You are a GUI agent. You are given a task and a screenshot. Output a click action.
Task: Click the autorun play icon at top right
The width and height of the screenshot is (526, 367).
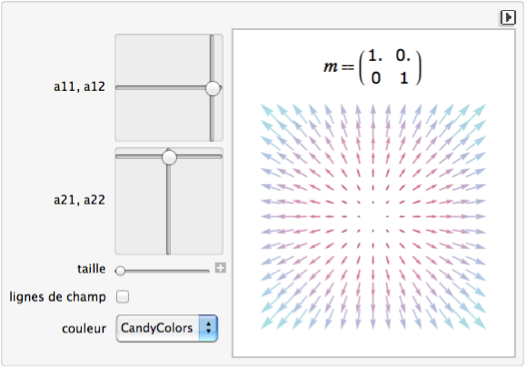click(x=508, y=17)
